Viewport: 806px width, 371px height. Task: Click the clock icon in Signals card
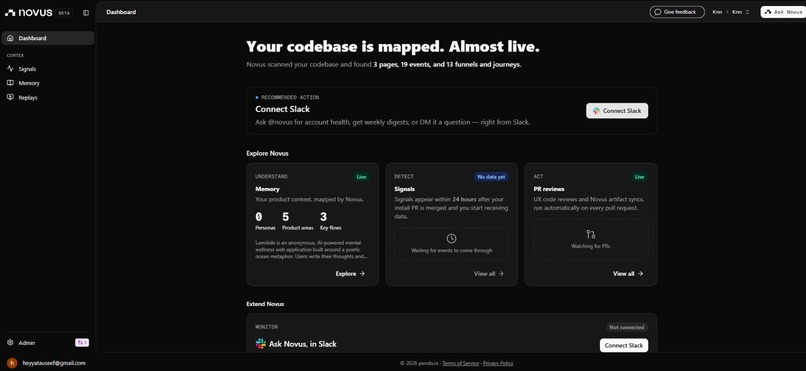[x=451, y=238]
